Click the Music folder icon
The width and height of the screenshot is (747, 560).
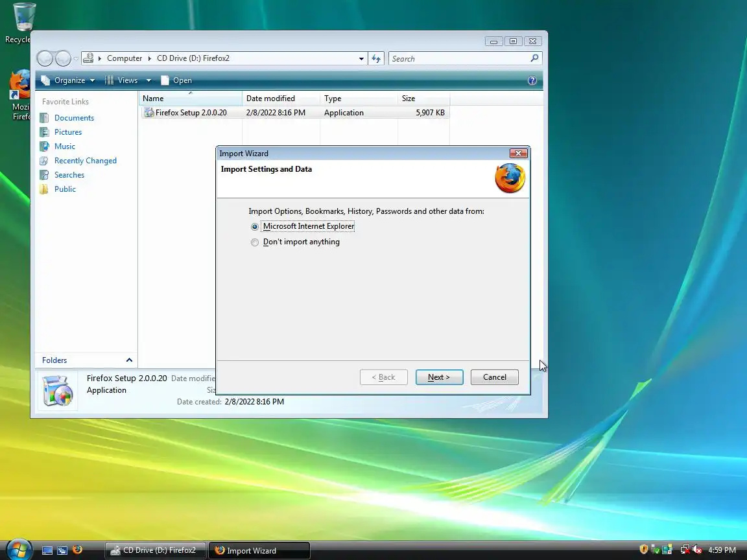coord(44,146)
